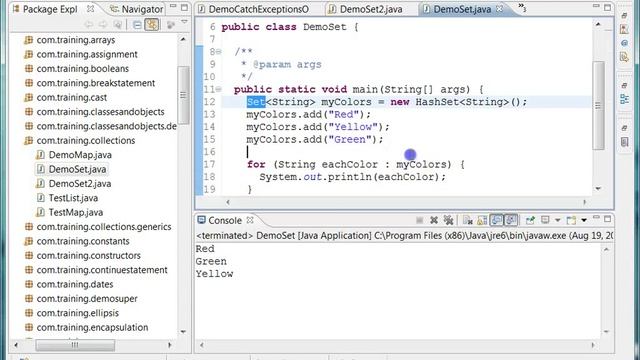640x360 pixels.
Task: Select TestMap.java in Package Explorer
Action: [76, 212]
